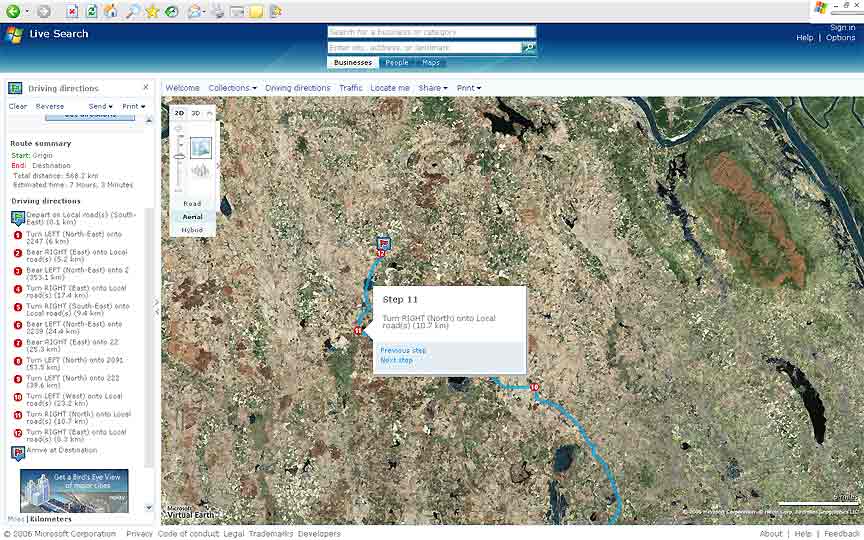Click destination flag icon beside Arrive at Destination
This screenshot has height=540, width=864.
pos(18,453)
